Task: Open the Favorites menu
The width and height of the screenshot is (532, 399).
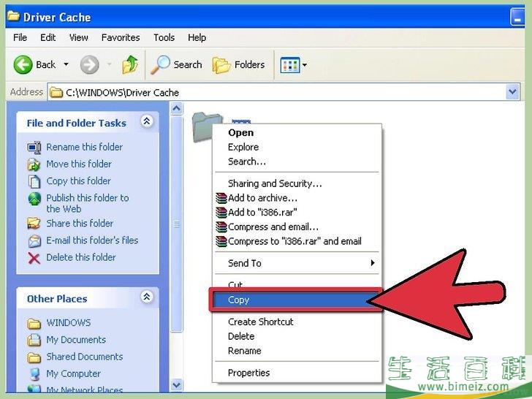Action: (x=121, y=37)
